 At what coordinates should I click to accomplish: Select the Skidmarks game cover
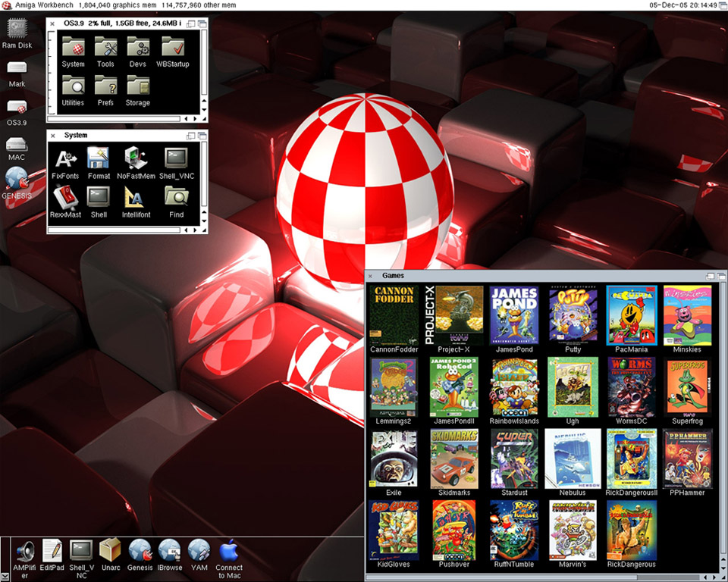point(454,458)
